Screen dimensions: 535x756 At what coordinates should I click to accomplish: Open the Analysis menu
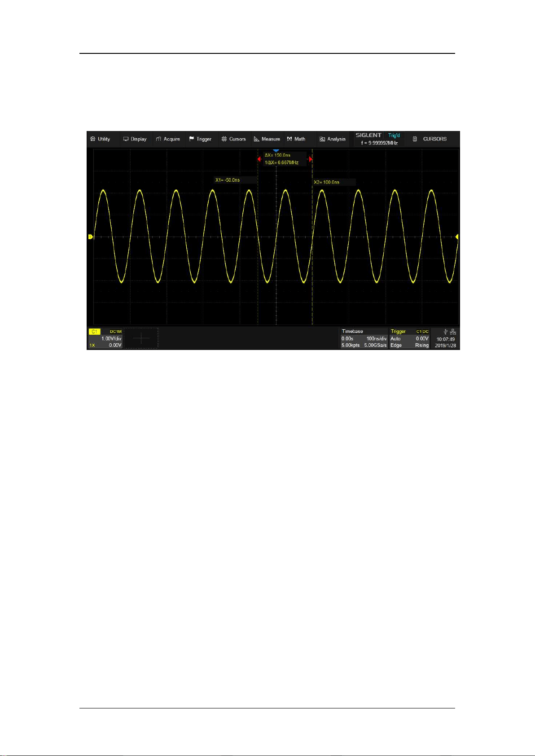(333, 139)
